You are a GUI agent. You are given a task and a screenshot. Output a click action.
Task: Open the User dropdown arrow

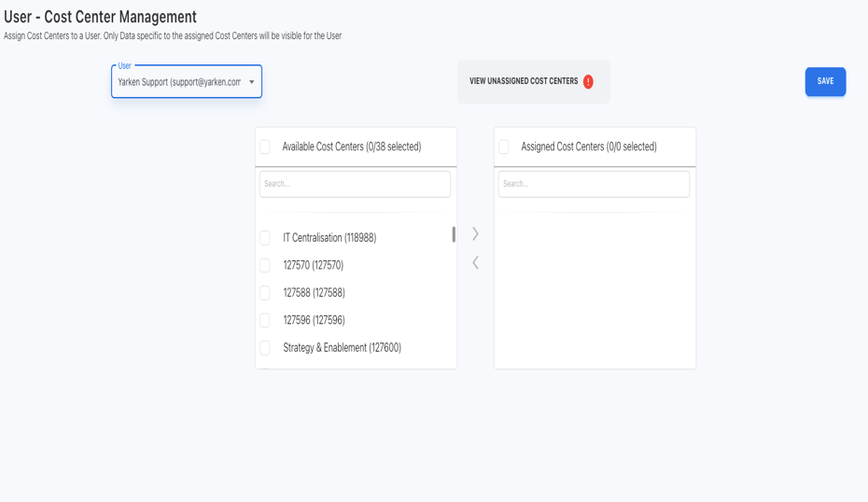[252, 82]
